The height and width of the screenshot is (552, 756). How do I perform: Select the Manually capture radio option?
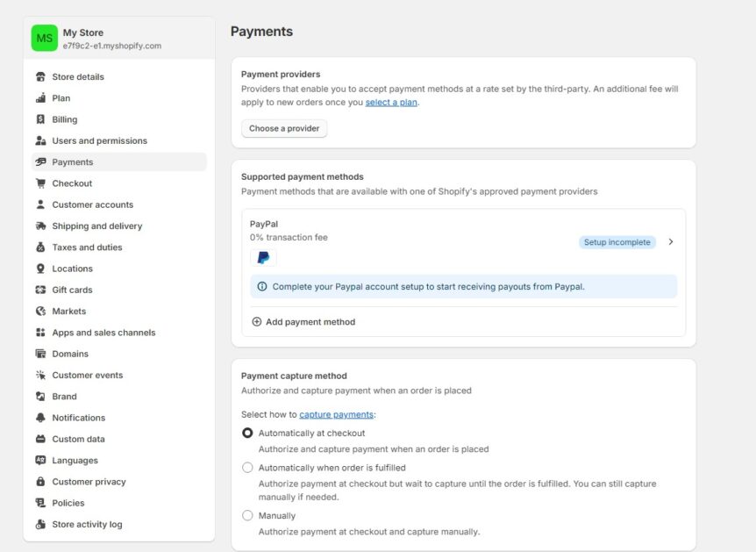point(247,515)
